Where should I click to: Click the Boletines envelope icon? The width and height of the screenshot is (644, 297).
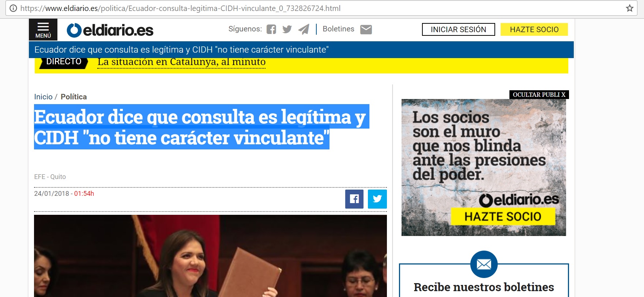366,29
